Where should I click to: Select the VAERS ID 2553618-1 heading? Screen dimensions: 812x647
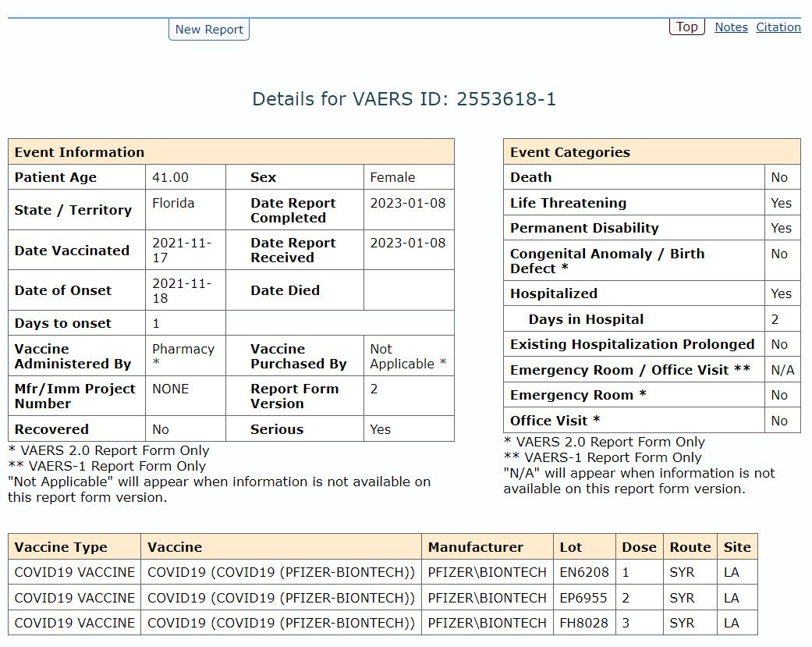coord(404,99)
